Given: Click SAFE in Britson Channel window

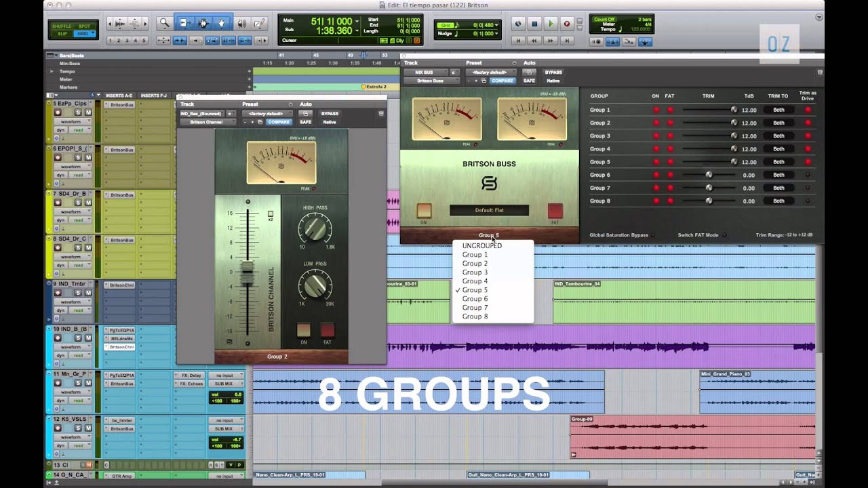Looking at the screenshot, I should 306,122.
